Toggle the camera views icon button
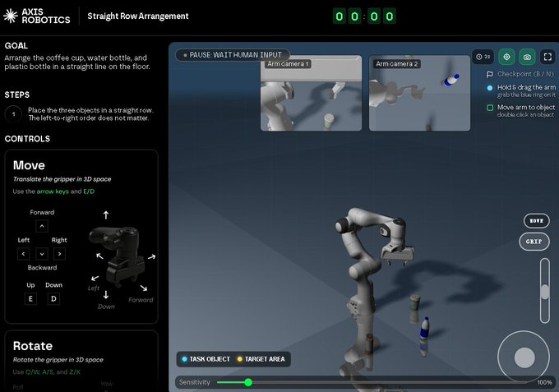Image resolution: width=559 pixels, height=392 pixels. pos(527,57)
